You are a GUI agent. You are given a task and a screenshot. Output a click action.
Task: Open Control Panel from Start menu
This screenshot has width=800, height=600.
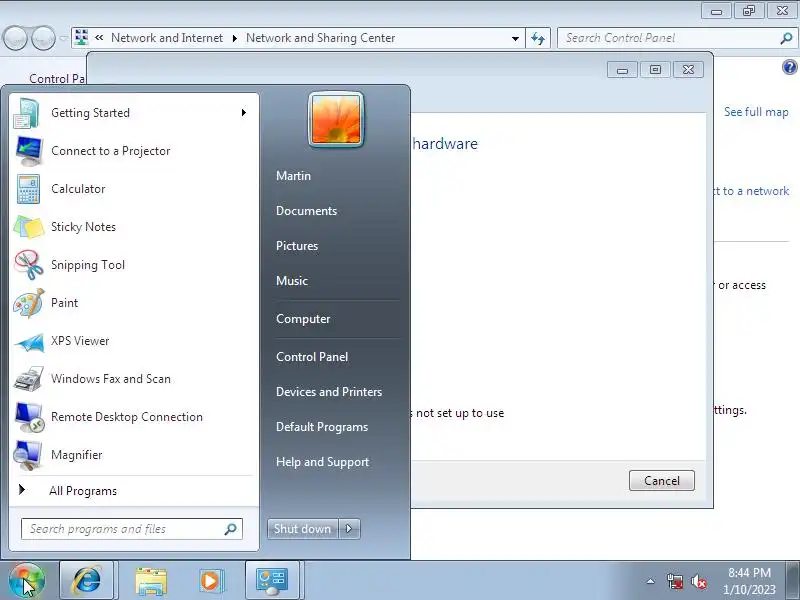[312, 357]
